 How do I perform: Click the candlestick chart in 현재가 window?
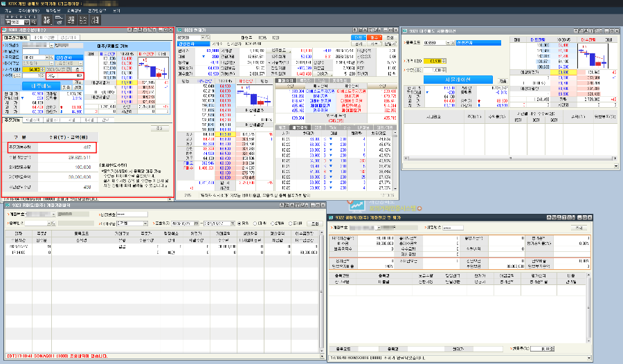coord(254,95)
